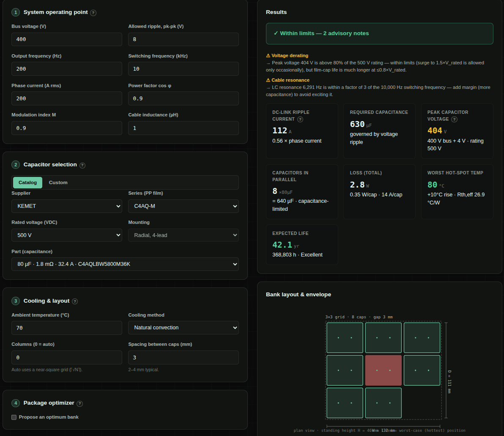
Task: Click the step 4 number badge
Action: pos(15,403)
